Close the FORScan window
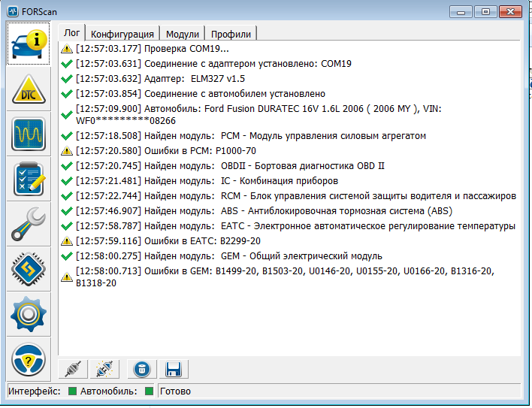 click(x=510, y=12)
